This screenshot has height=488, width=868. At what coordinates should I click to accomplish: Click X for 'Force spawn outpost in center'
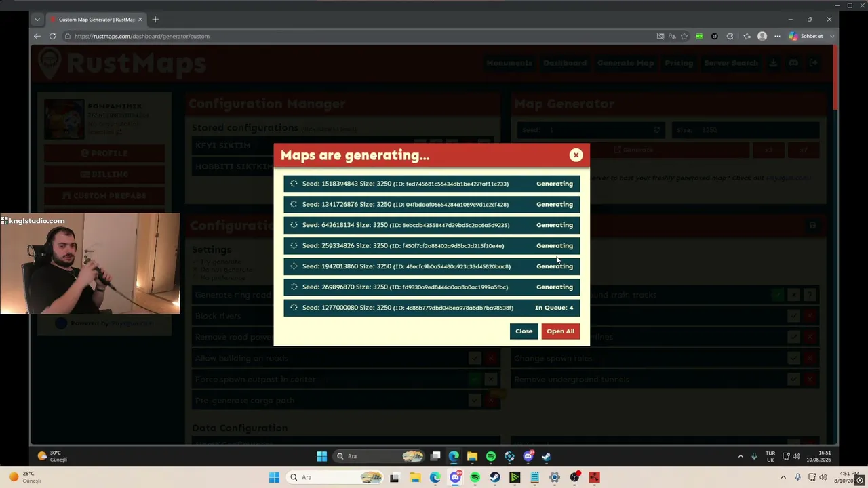tap(491, 379)
